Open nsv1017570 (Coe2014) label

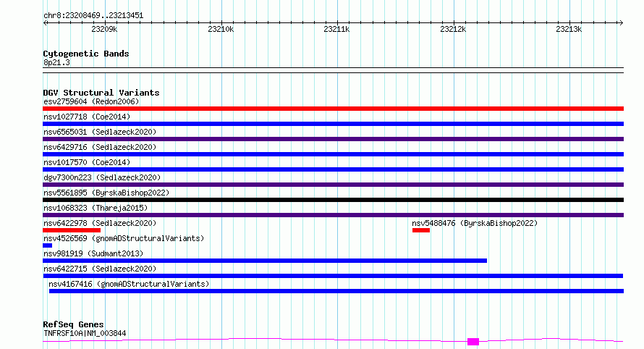(87, 162)
